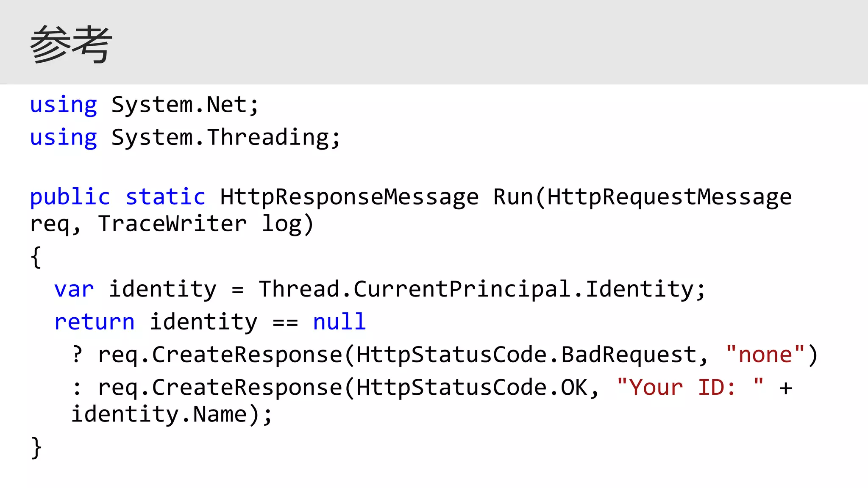Image resolution: width=868 pixels, height=488 pixels.
Task: Click HttpStatusCode.BadRequest, argument
Action: 532,355
